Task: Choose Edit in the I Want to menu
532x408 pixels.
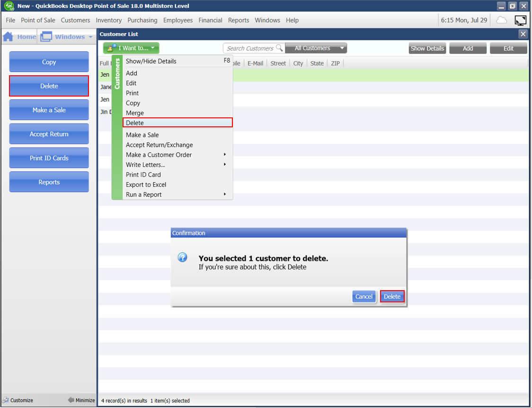Action: click(177, 83)
